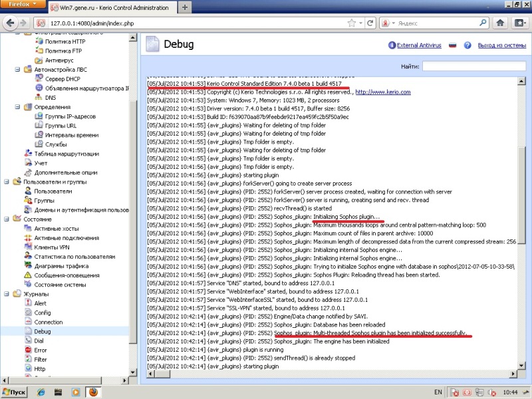The width and height of the screenshot is (532, 399).
Task: Open the Error log
Action: click(x=41, y=350)
